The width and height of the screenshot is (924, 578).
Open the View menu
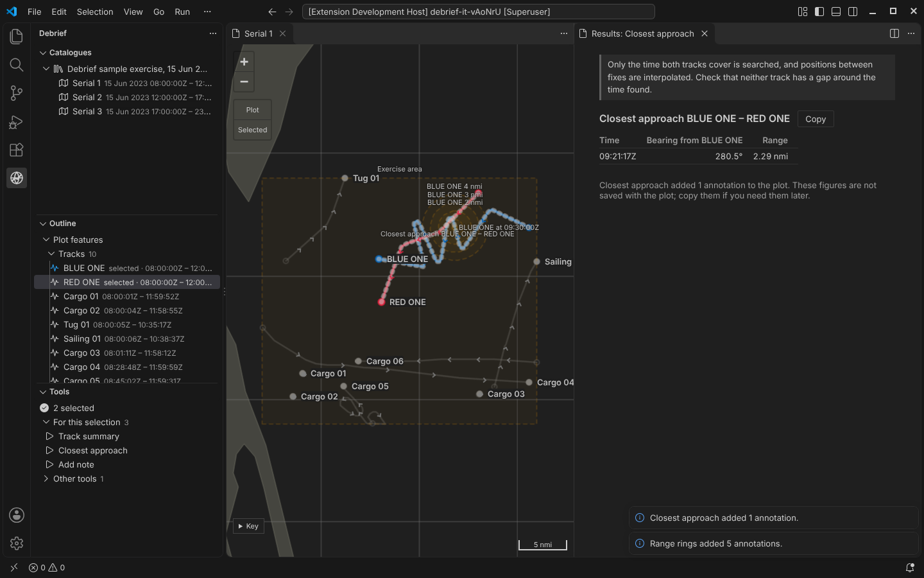[x=133, y=12]
